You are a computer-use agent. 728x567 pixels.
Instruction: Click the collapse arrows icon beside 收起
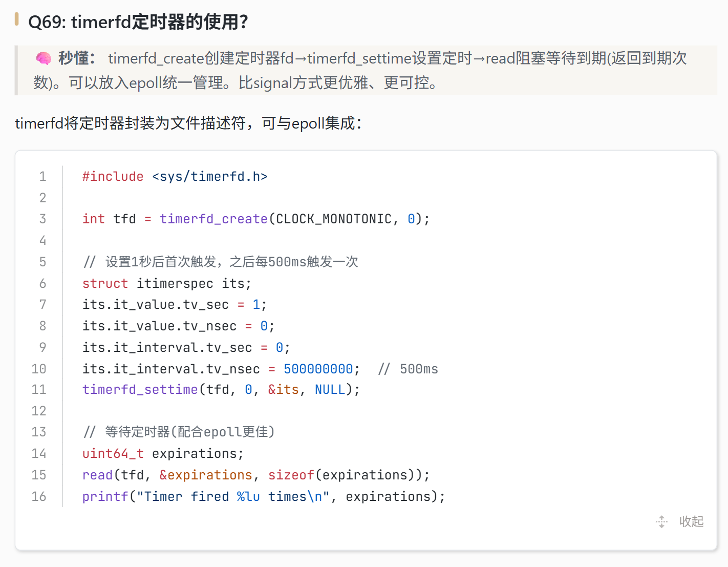pos(661,521)
